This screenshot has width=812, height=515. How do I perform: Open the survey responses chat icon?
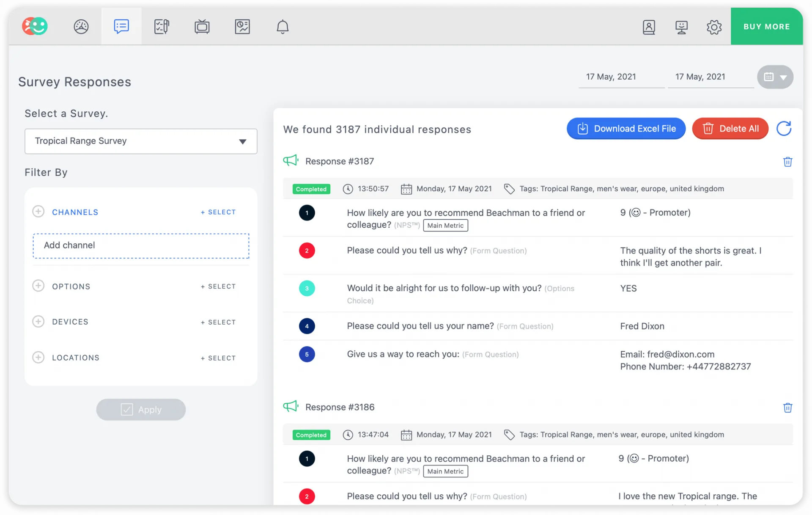click(x=121, y=27)
